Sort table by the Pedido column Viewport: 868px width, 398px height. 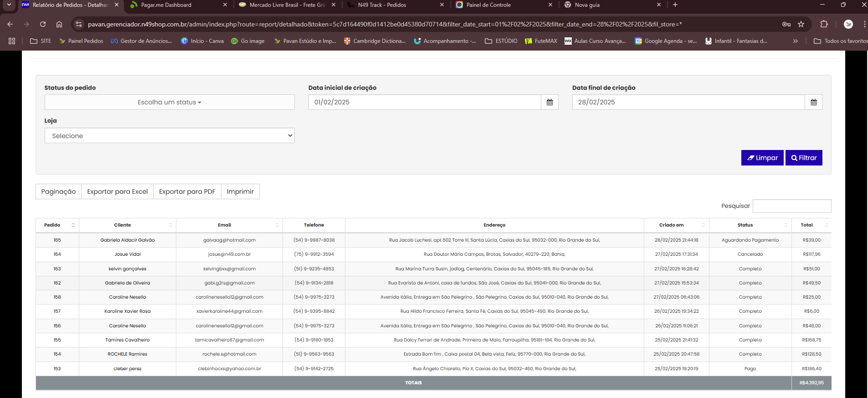click(57, 225)
